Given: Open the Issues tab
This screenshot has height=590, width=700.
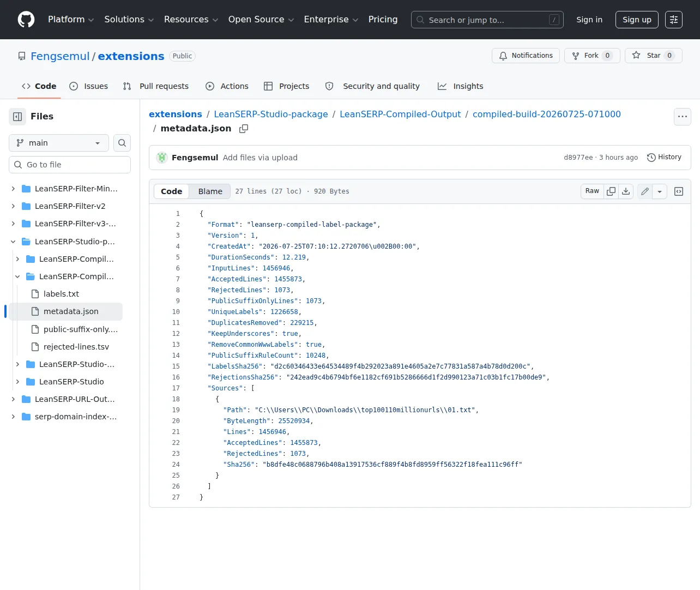Looking at the screenshot, I should pos(89,86).
